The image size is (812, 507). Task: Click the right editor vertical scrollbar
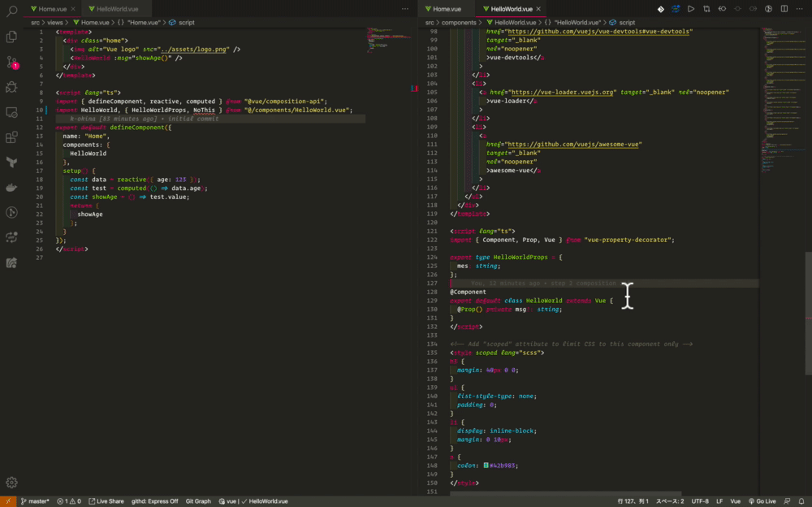(x=809, y=313)
